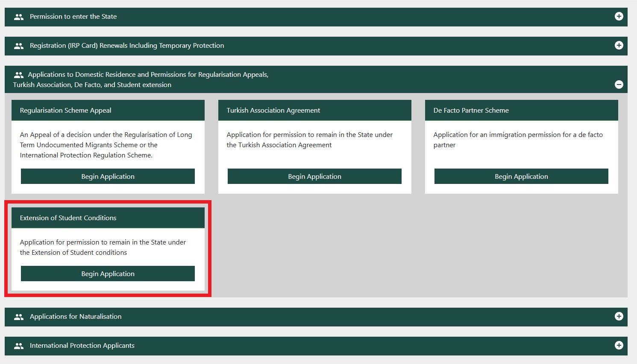Click people icon beside Registration (IRP Card) Renewals
This screenshot has height=364, width=637.
click(18, 46)
